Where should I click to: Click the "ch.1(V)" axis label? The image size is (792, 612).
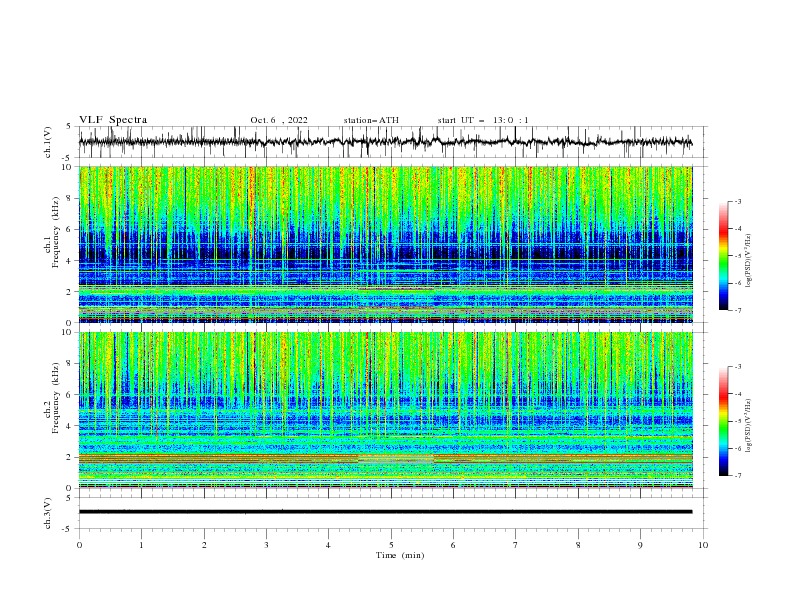[x=48, y=142]
